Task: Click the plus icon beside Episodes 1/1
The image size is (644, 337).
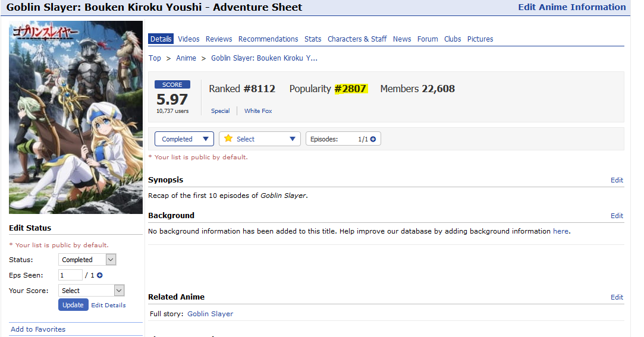Action: click(x=373, y=139)
